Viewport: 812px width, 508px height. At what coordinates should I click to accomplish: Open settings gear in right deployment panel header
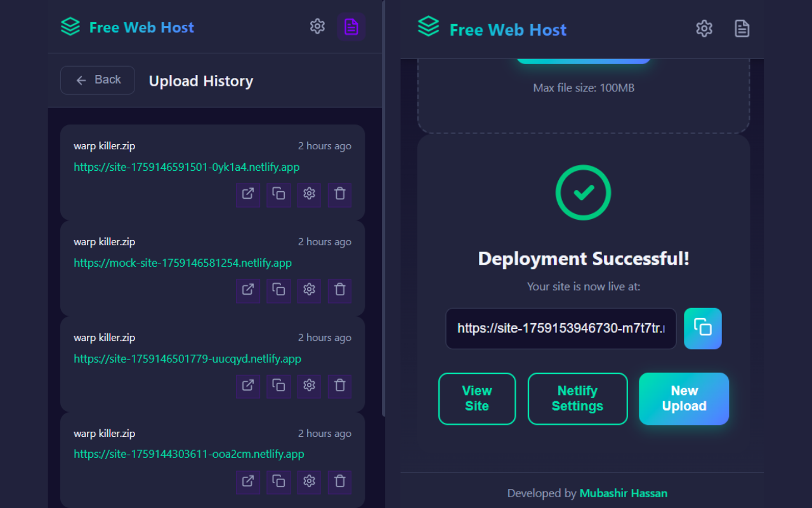pyautogui.click(x=704, y=29)
